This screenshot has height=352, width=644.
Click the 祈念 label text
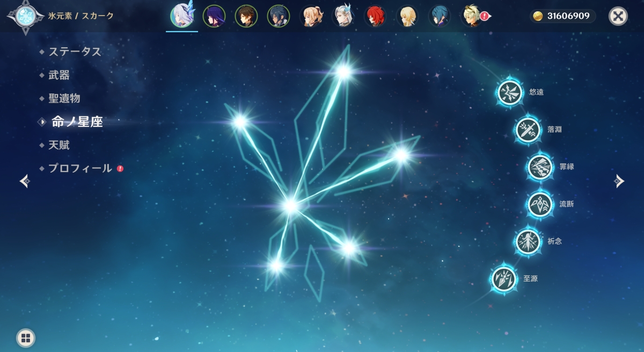(554, 241)
